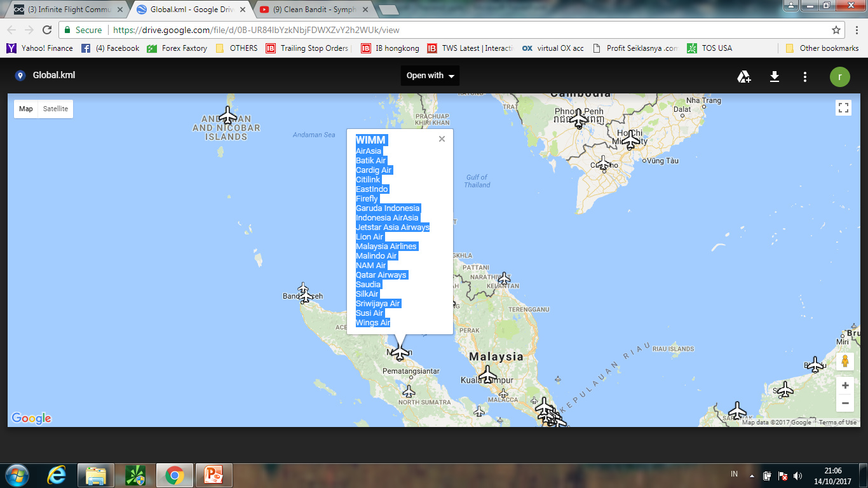Click the Terms of Use link
The width and height of the screenshot is (868, 488).
(x=837, y=423)
